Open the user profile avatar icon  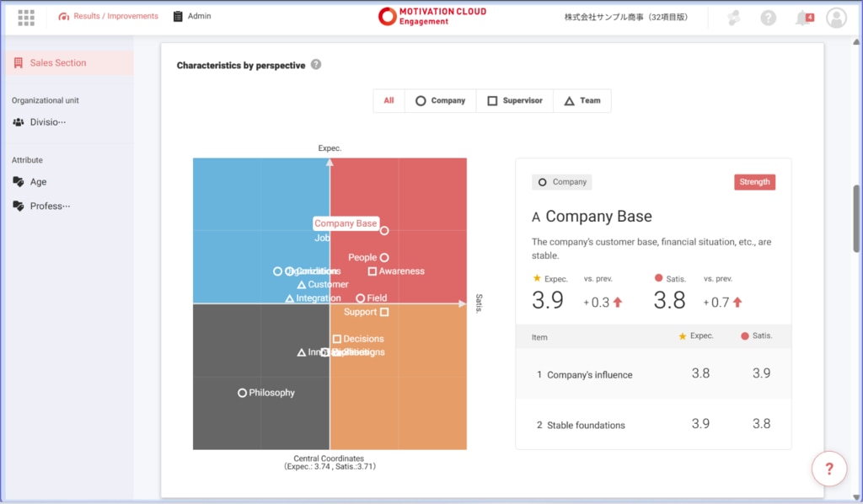(x=836, y=18)
